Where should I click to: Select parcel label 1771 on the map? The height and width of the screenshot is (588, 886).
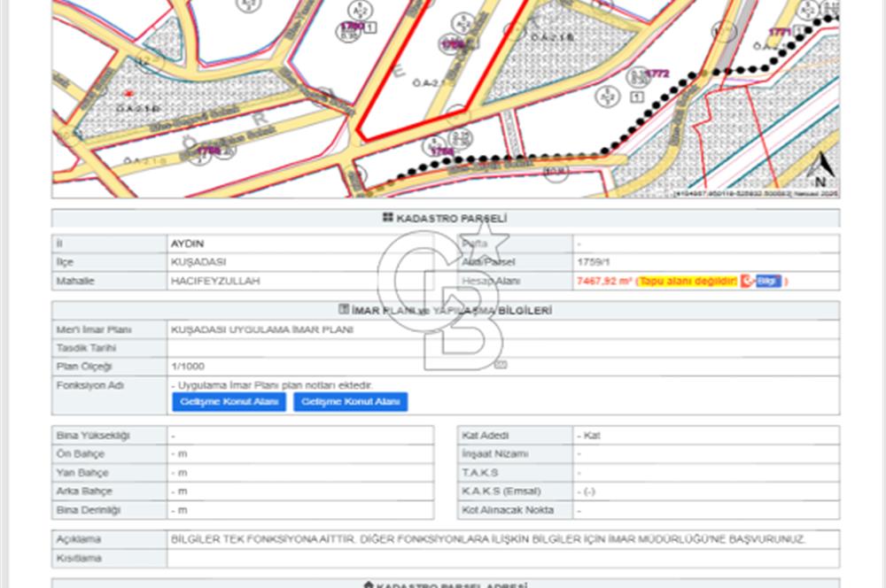[x=780, y=32]
